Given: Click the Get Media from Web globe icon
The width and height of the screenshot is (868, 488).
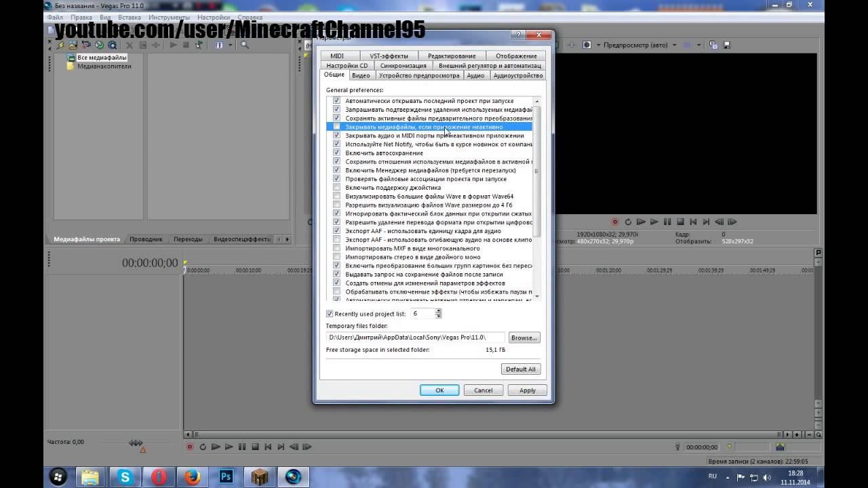Looking at the screenshot, I should [99, 45].
